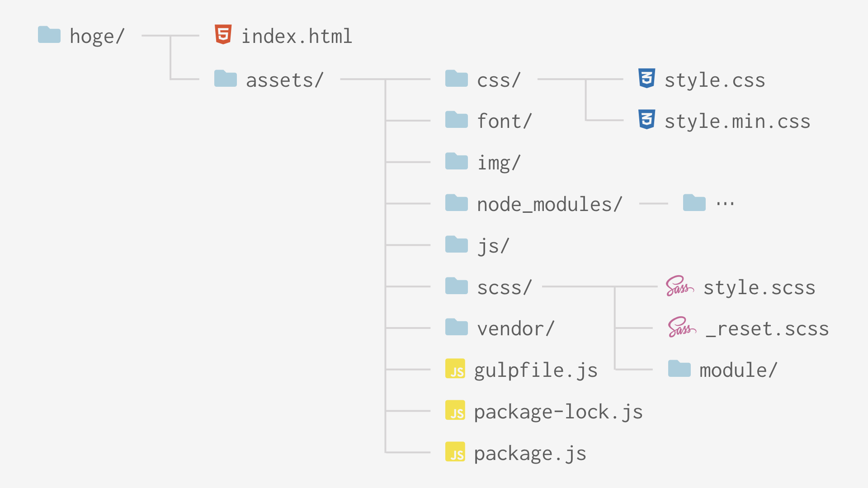Click the vendor folder icon
868x488 pixels.
point(456,327)
